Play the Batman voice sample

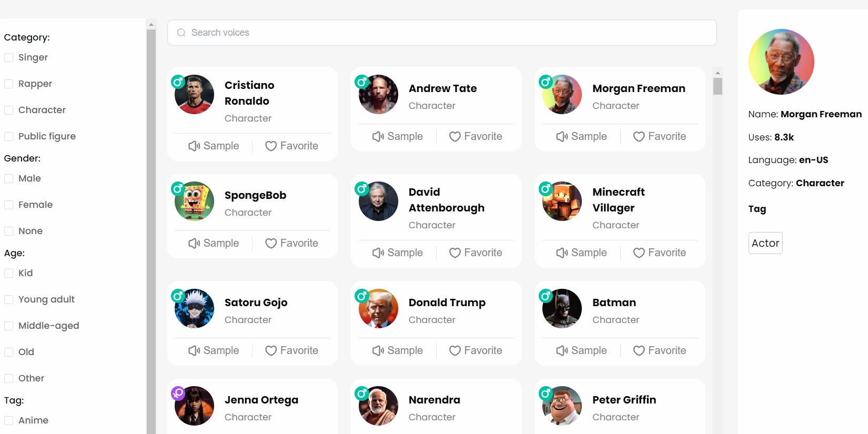[581, 350]
